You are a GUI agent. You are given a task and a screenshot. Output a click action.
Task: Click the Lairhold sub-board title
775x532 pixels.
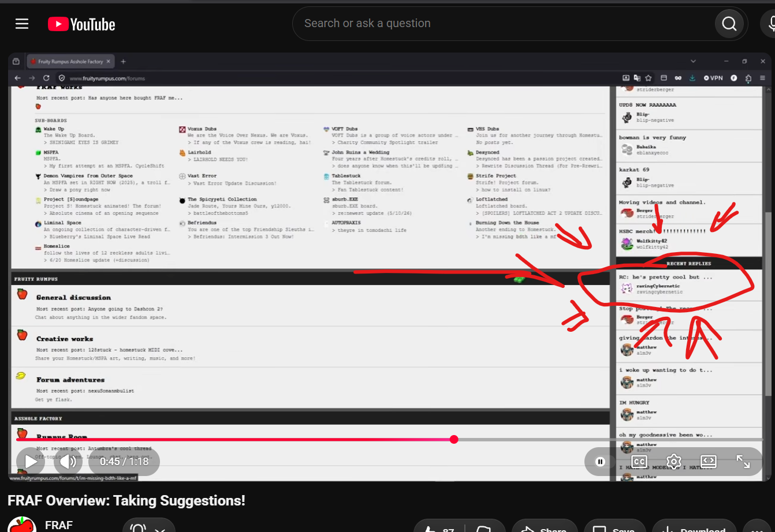click(199, 153)
